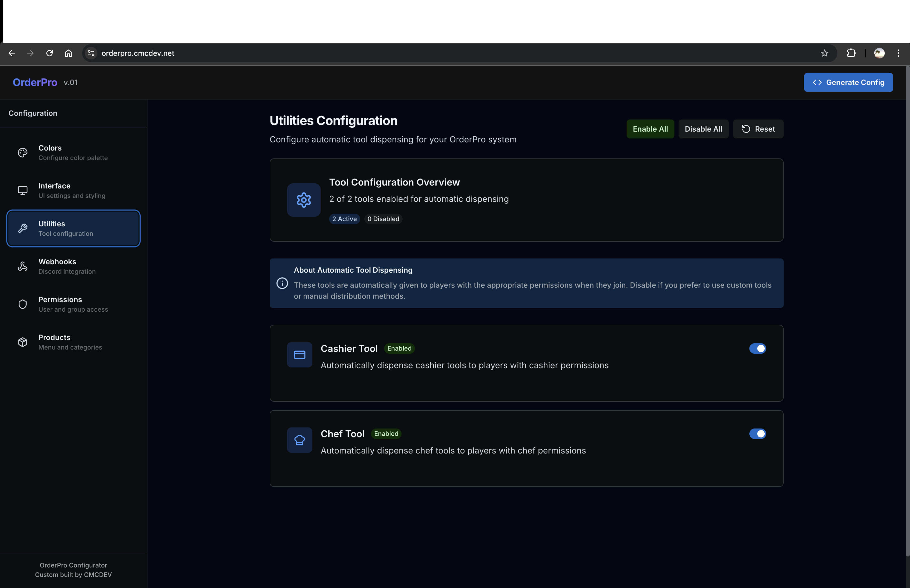910x588 pixels.
Task: Click the Colors palette icon in sidebar
Action: [x=23, y=153]
